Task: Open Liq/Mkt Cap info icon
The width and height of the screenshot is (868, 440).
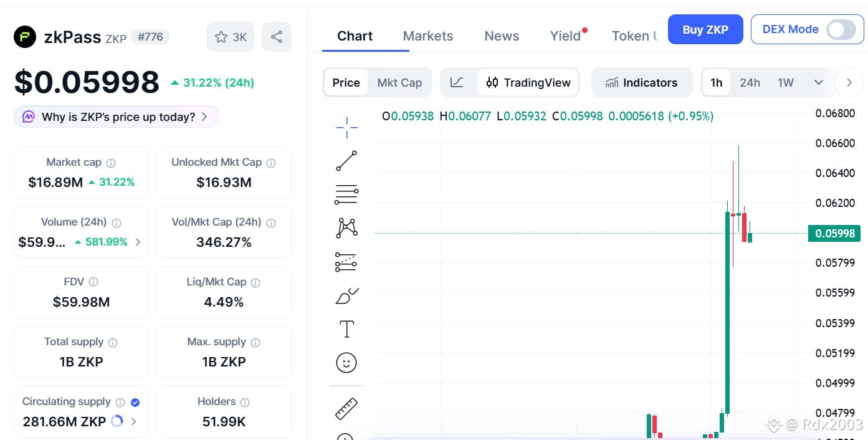Action: [255, 283]
